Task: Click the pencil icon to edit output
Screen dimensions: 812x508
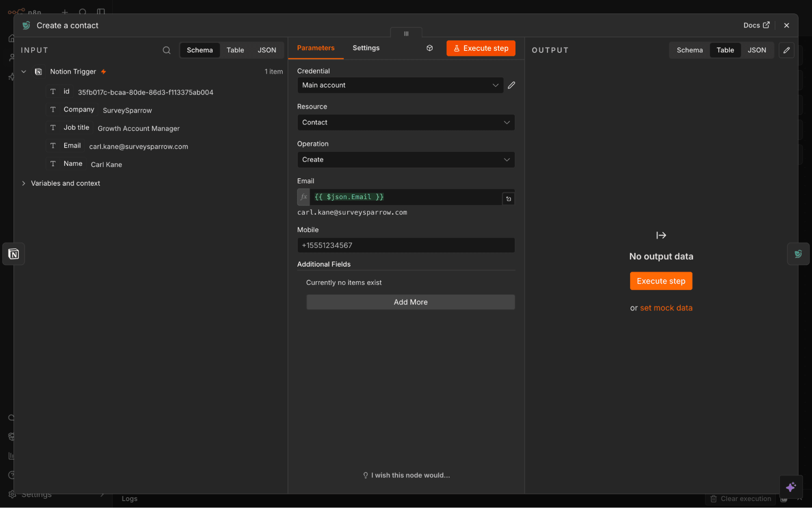Action: point(786,50)
